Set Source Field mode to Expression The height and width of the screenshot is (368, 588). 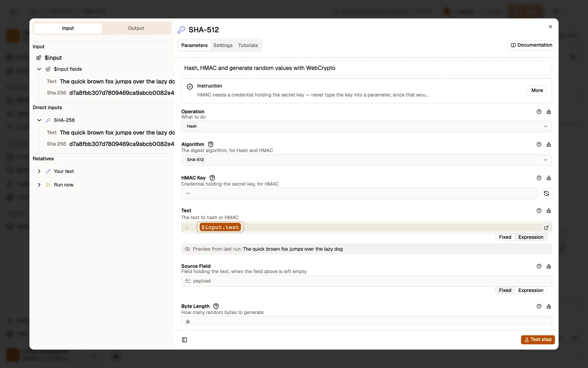(531, 290)
